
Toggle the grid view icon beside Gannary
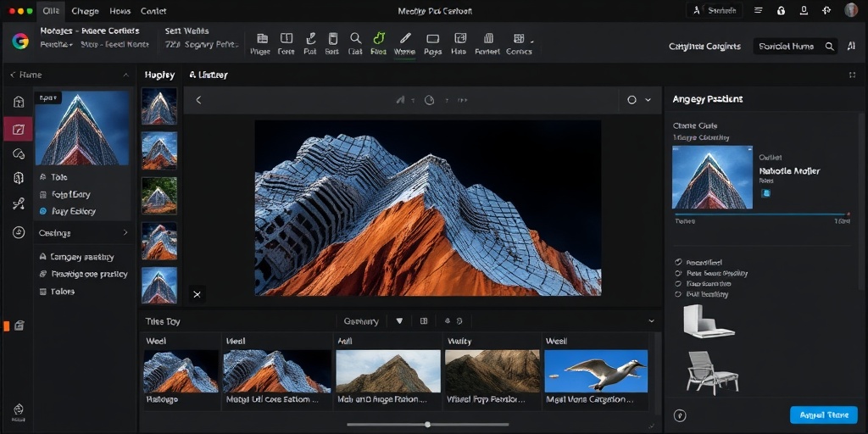pyautogui.click(x=424, y=321)
